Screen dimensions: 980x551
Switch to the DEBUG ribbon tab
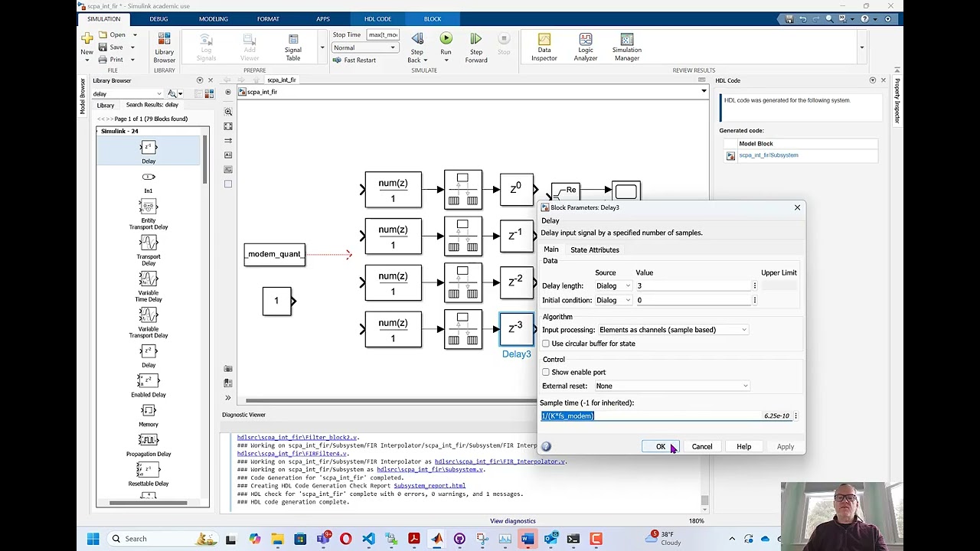(x=158, y=18)
